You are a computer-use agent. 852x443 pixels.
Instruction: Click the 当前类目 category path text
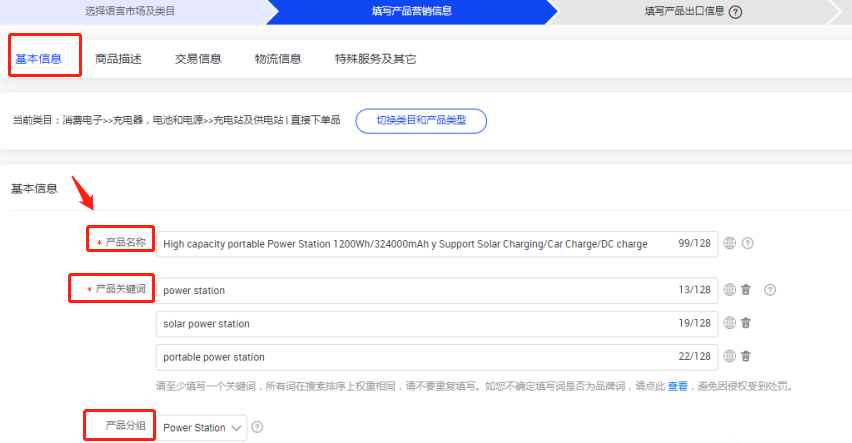coord(177,120)
